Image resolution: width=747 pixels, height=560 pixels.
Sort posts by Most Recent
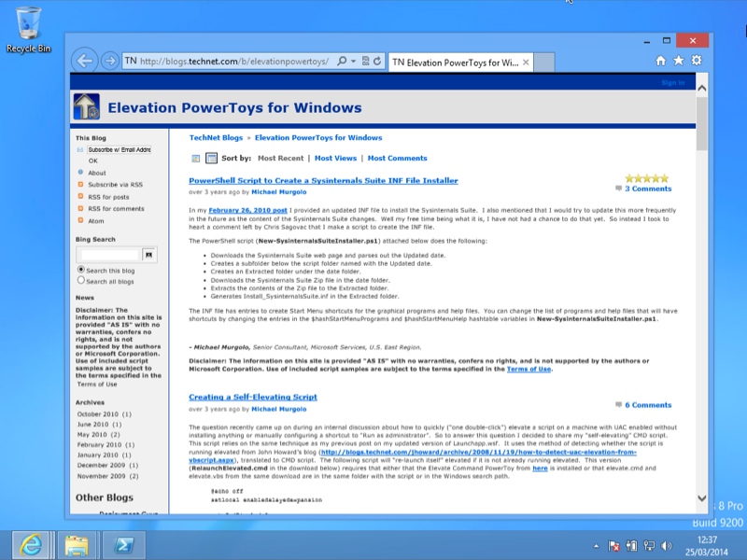tap(280, 158)
